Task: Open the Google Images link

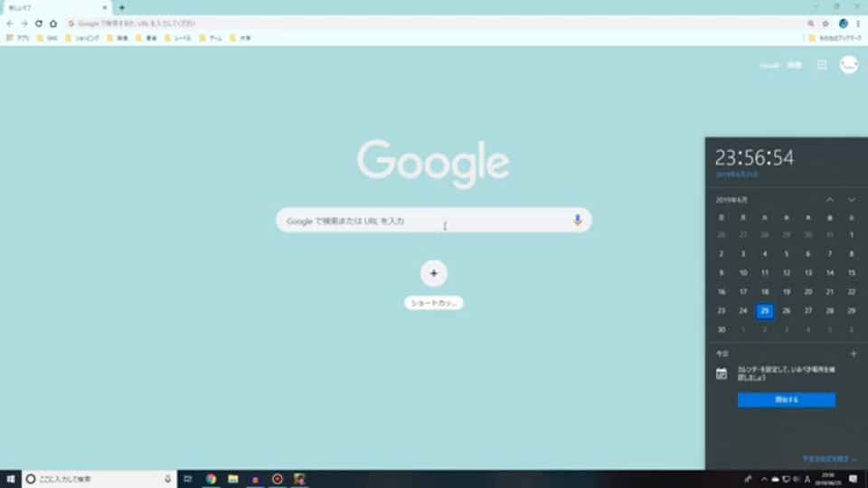Action: pos(795,65)
